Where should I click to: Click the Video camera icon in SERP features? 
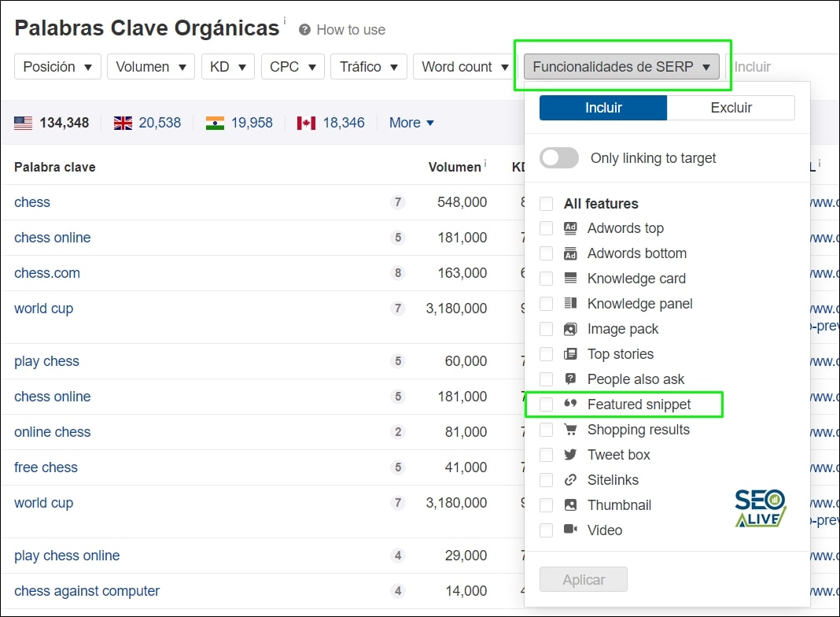(x=569, y=530)
